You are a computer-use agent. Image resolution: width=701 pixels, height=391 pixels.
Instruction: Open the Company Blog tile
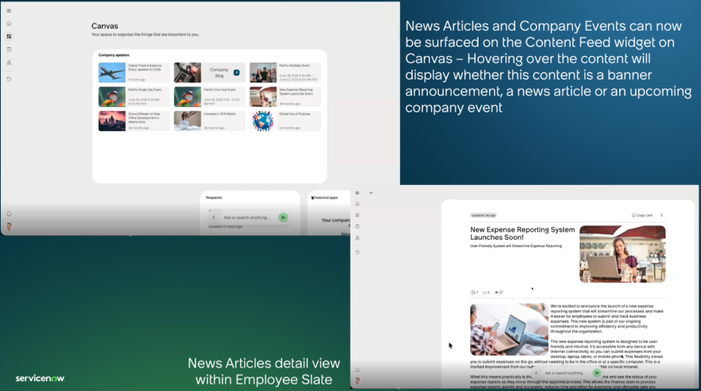click(x=210, y=72)
